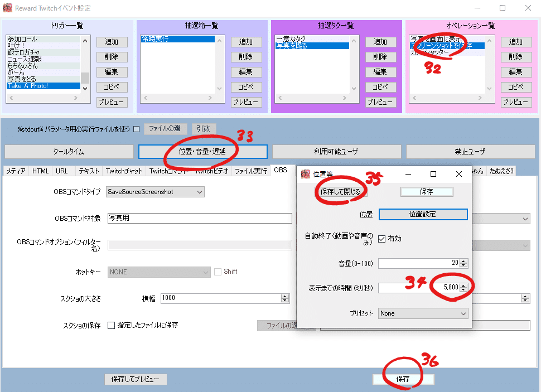Click プレビュー in 抽選タグ一覧 panel
The image size is (541, 392).
coord(380,102)
